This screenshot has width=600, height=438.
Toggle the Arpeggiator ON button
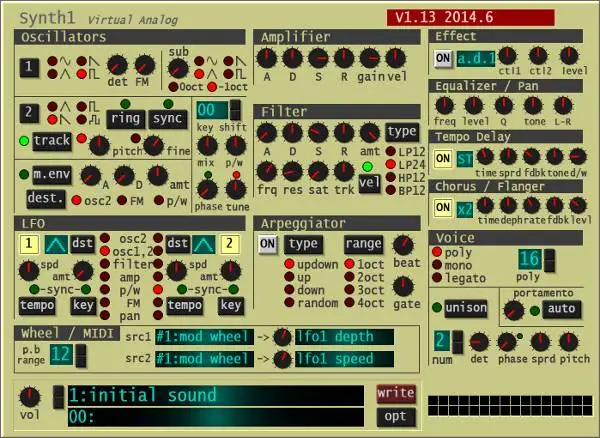tap(267, 243)
